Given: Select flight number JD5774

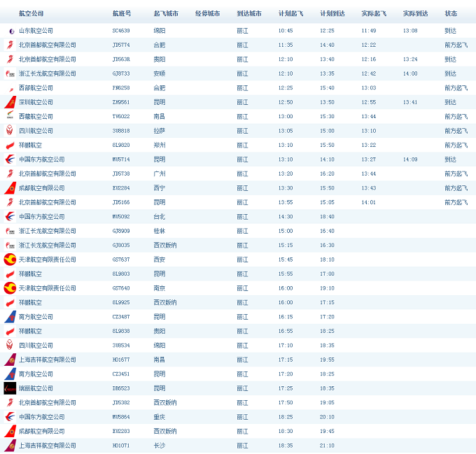Looking at the screenshot, I should pyautogui.click(x=121, y=45).
